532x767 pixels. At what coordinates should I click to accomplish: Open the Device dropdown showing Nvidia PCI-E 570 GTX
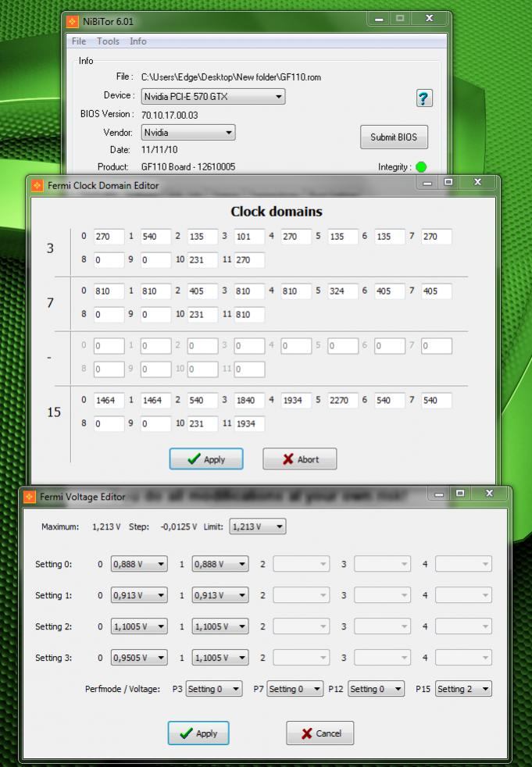point(213,96)
